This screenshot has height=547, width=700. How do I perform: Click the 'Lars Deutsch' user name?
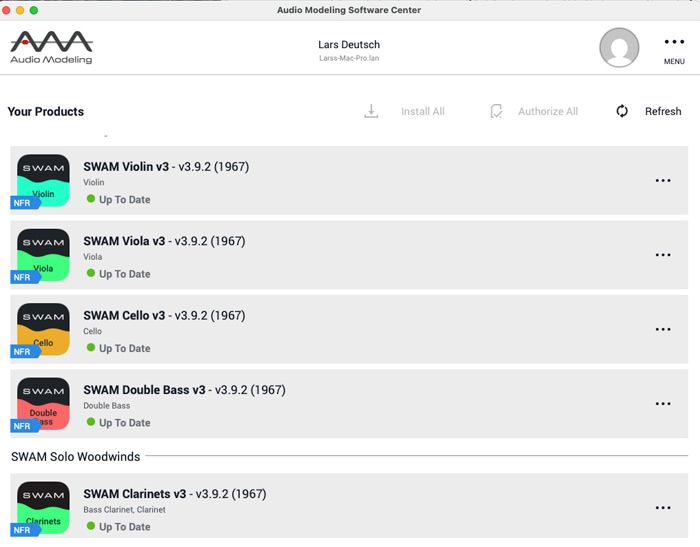(349, 45)
